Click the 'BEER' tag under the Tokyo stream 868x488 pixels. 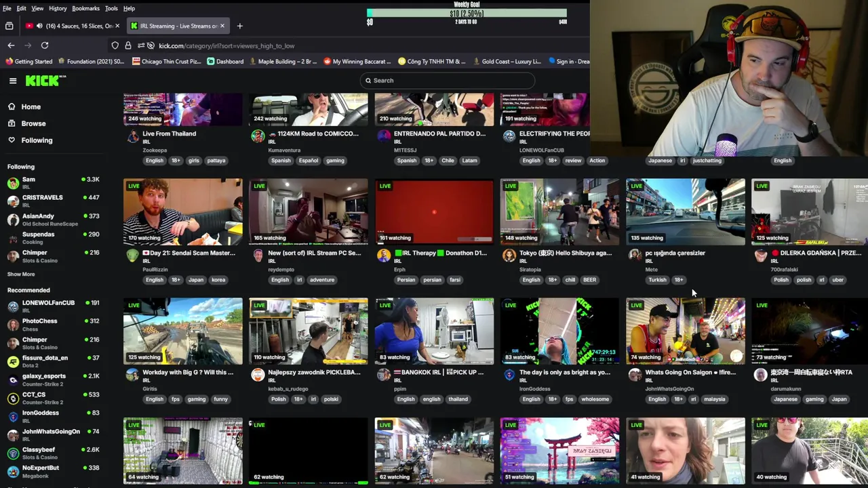click(x=589, y=280)
